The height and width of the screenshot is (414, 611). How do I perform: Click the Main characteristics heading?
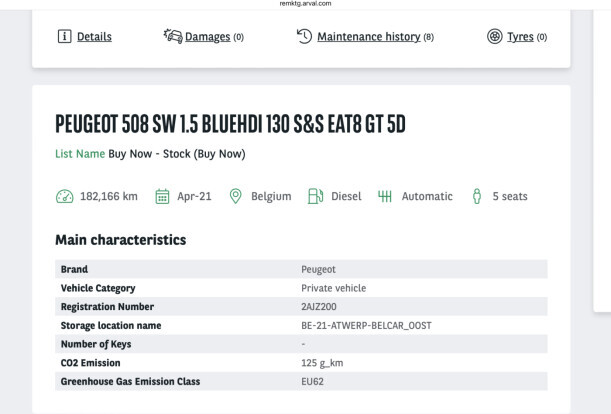121,240
